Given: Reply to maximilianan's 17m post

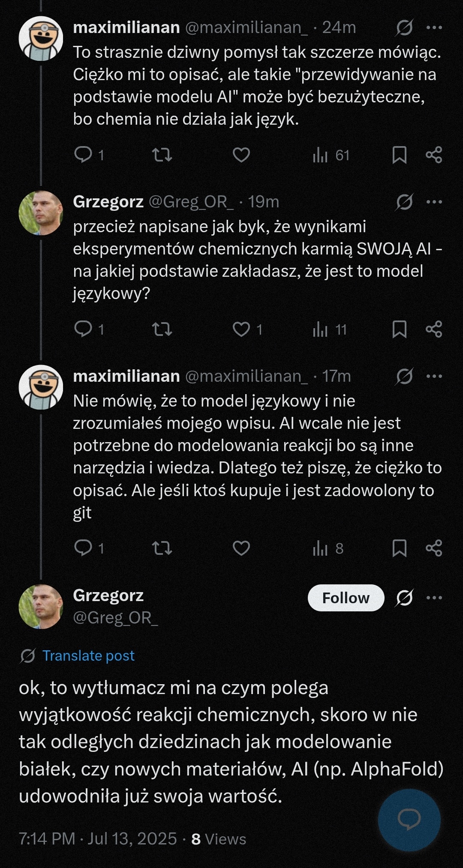Looking at the screenshot, I should [83, 548].
